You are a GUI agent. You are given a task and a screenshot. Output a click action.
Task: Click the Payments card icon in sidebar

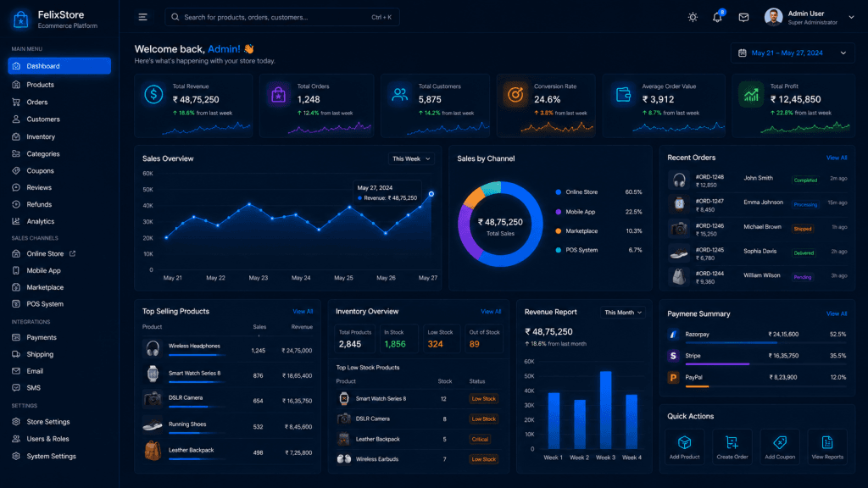point(16,337)
